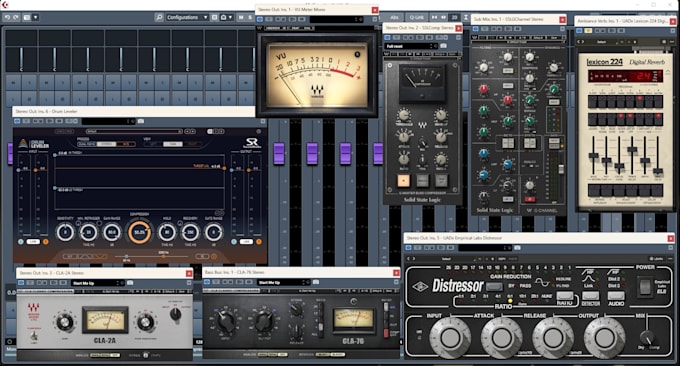The height and width of the screenshot is (366, 680).
Task: Open the Configurations dropdown in mixer toolbar
Action: (x=187, y=17)
